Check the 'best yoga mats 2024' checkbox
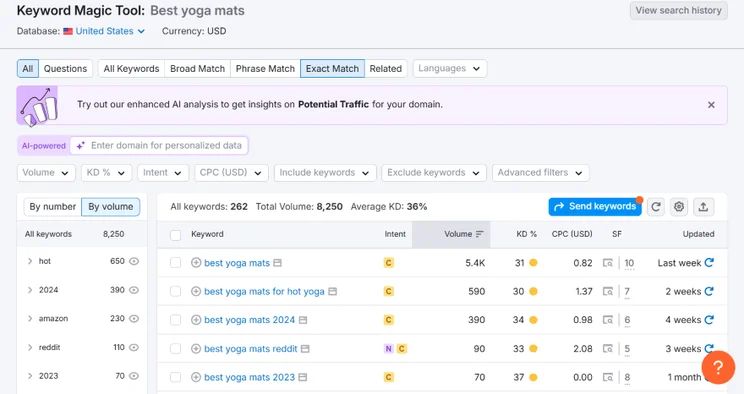 pos(176,320)
